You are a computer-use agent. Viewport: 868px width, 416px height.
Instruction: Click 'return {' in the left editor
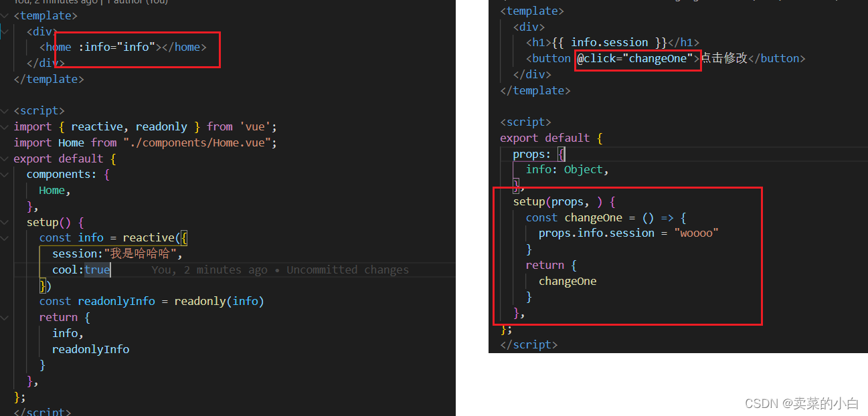click(65, 317)
